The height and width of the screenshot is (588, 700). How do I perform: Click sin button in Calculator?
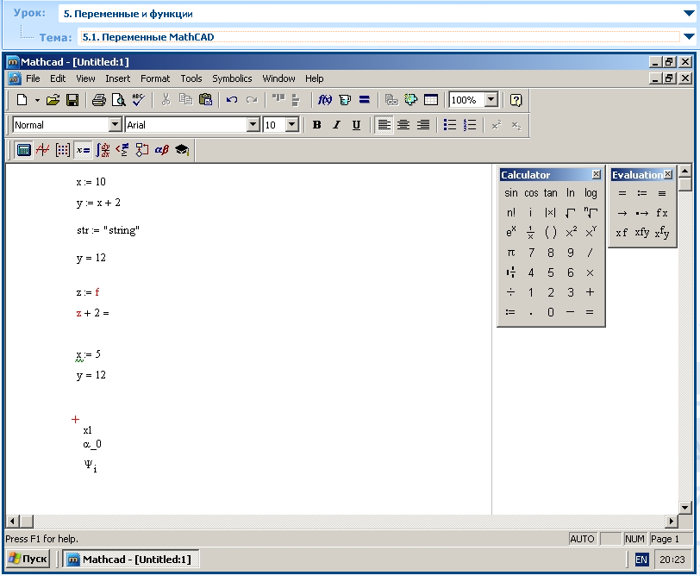pyautogui.click(x=510, y=193)
